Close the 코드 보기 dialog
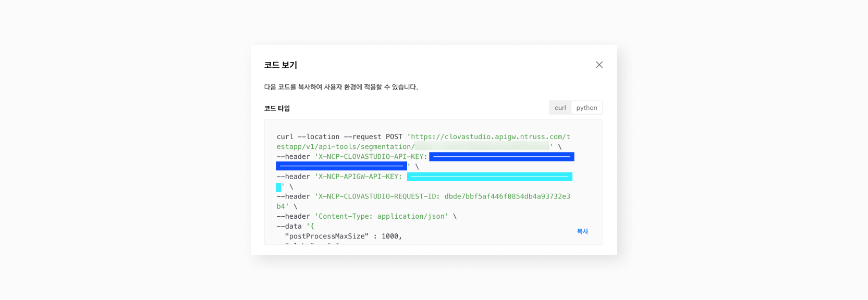The height and width of the screenshot is (300, 868). coord(599,65)
